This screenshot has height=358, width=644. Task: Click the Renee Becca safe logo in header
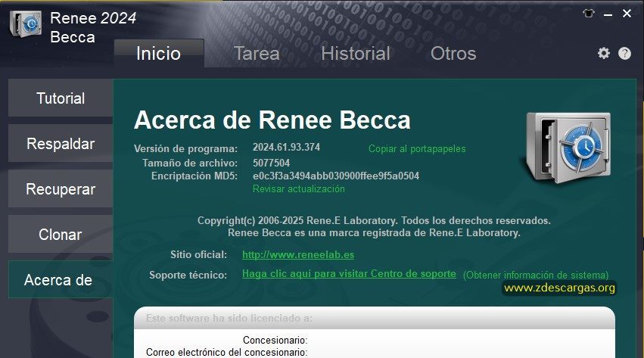click(x=26, y=25)
